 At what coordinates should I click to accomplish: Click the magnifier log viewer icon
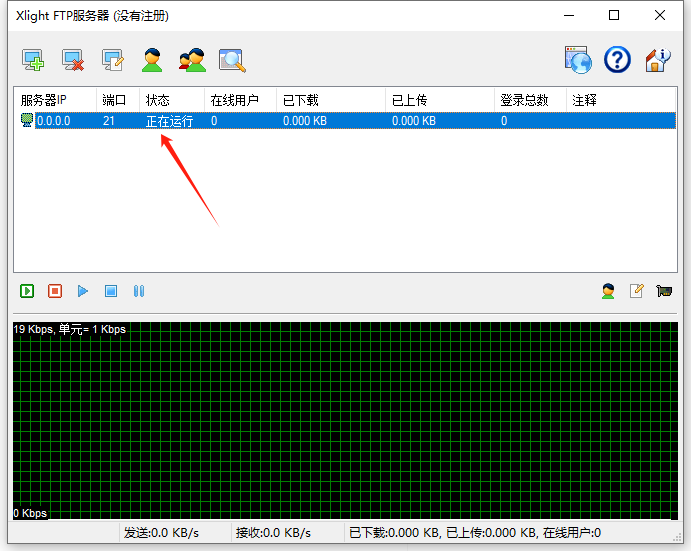click(232, 61)
